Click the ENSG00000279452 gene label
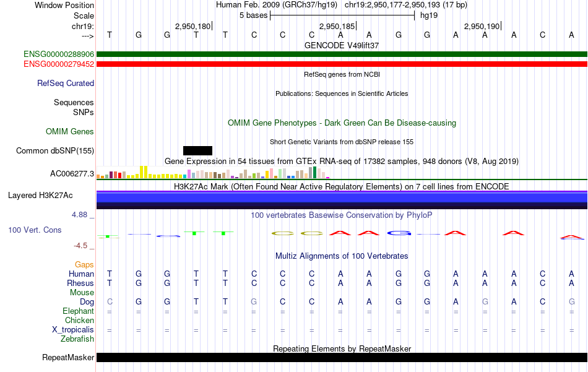The image size is (588, 372). click(x=59, y=64)
